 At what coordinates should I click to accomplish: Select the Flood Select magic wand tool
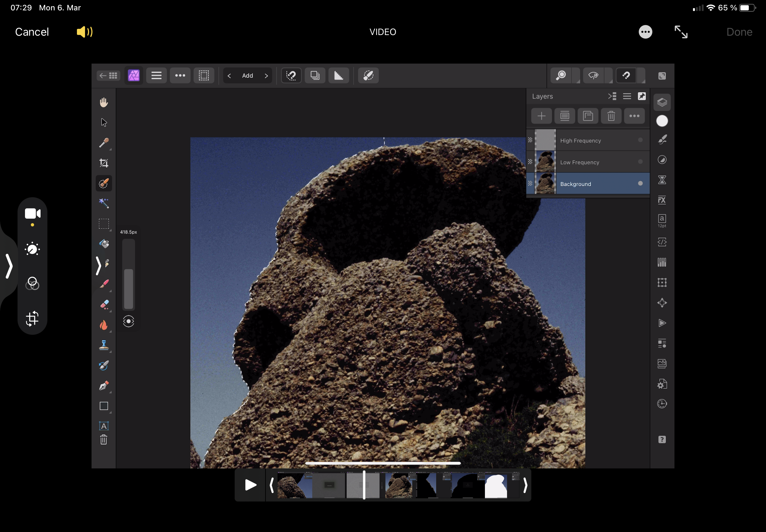(104, 203)
